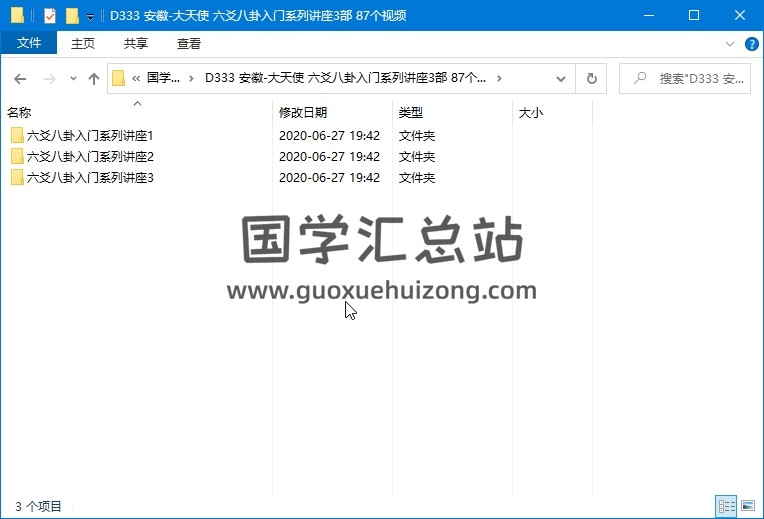Expand the chevron after 国学... breadcrumb
The image size is (764, 519).
191,78
